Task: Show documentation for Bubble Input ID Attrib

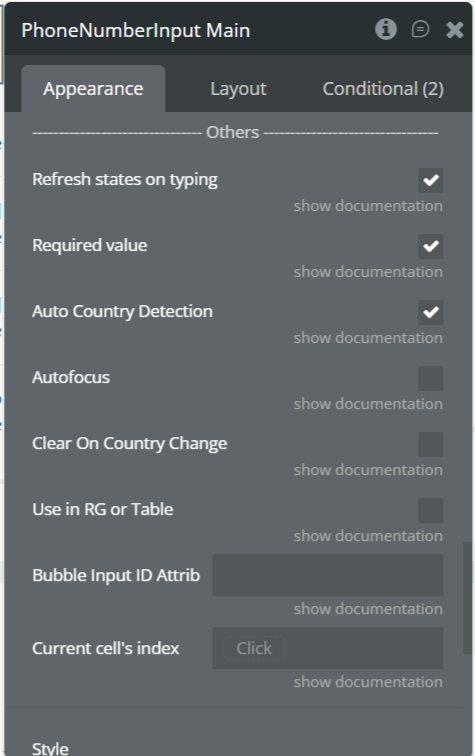Action: (368, 609)
